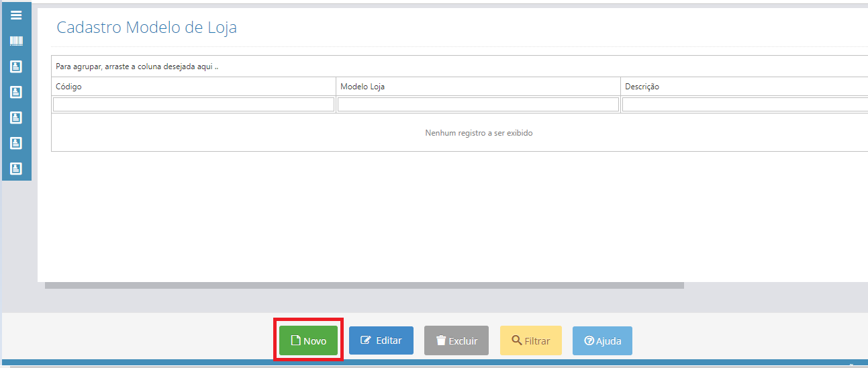This screenshot has width=868, height=368.
Task: Sort by the Modelo Loja column header
Action: 478,87
